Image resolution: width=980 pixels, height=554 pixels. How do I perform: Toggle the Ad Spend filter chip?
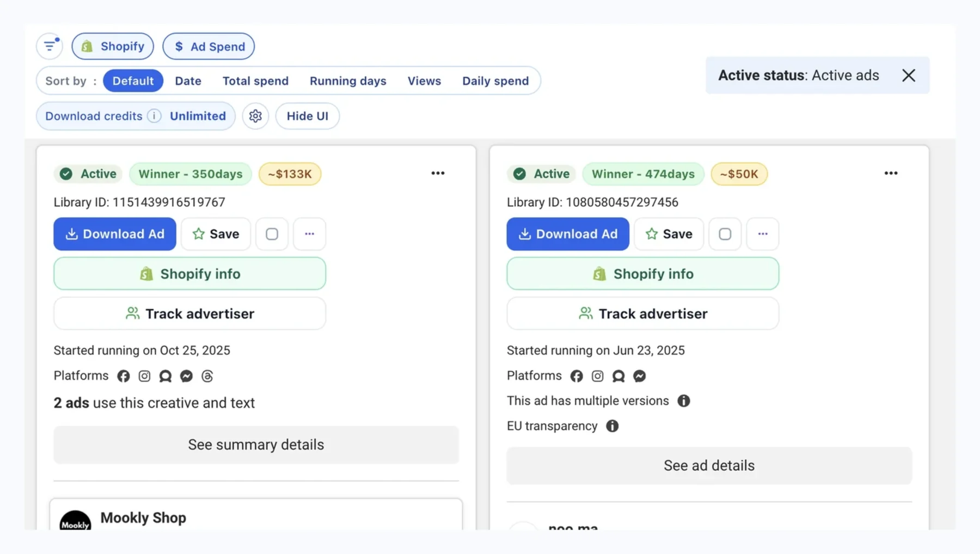click(209, 46)
